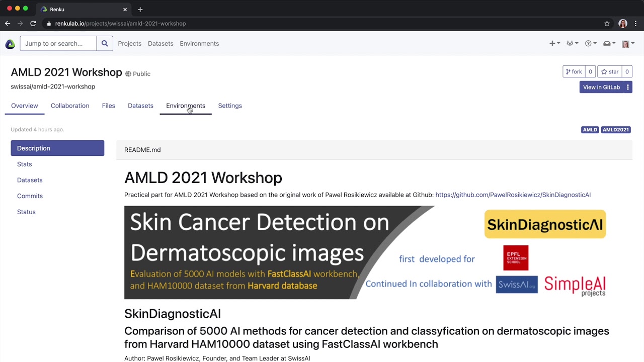The height and width of the screenshot is (362, 644).
Task: Click the fork count number
Action: tap(590, 71)
